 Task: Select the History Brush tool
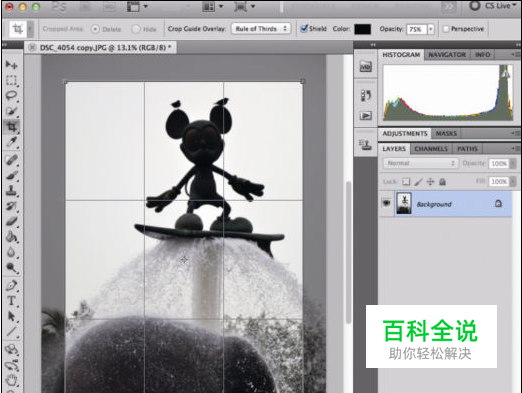click(x=11, y=206)
